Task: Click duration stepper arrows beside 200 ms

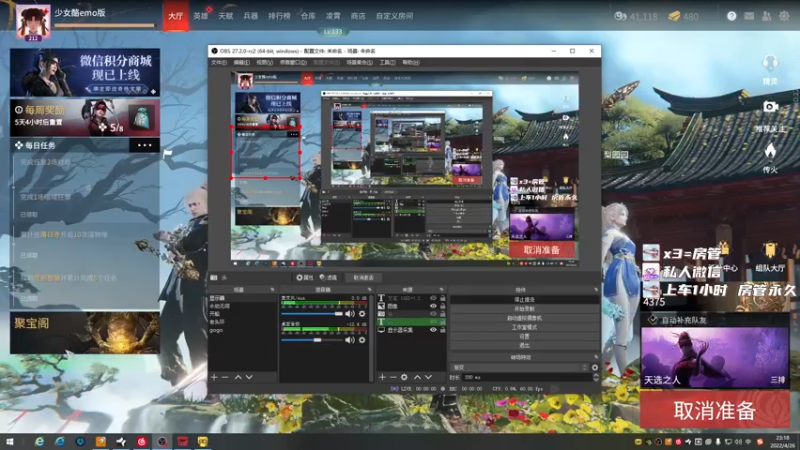Action: pos(596,377)
